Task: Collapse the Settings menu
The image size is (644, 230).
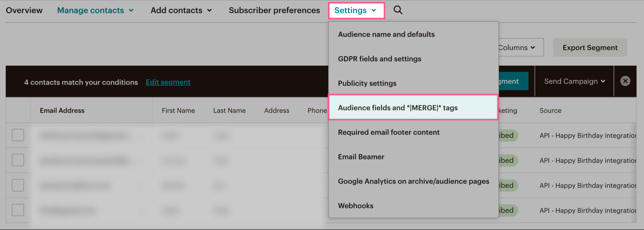Action: [356, 10]
